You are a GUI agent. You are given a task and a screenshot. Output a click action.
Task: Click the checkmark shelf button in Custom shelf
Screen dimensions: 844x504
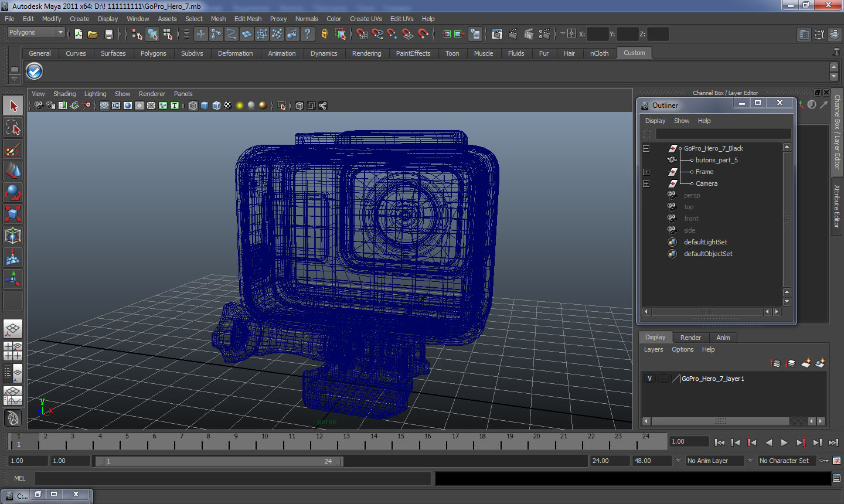point(34,71)
